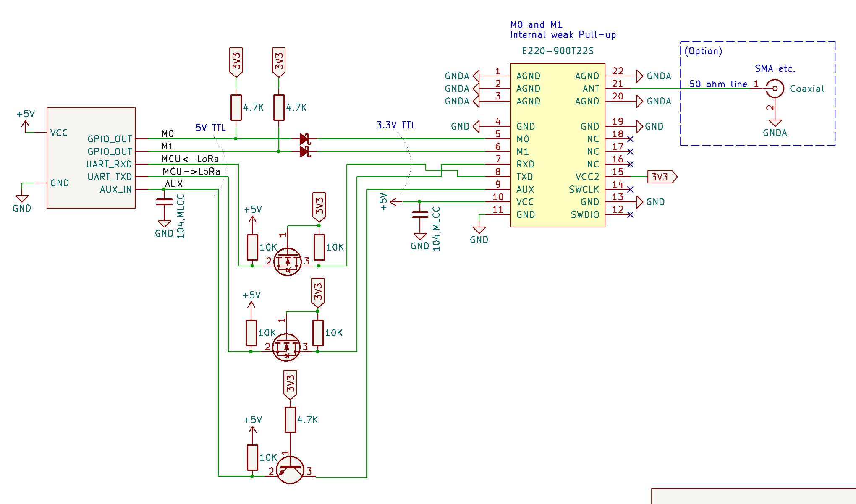The height and width of the screenshot is (504, 856).
Task: Click the 3V3 flag above M1 pull-up resistor
Action: tap(279, 62)
